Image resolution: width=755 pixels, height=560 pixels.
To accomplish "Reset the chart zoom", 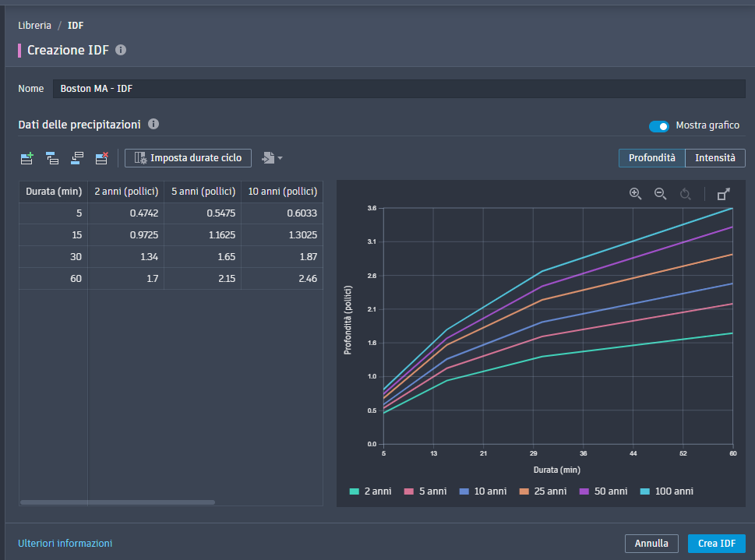I will [x=685, y=194].
